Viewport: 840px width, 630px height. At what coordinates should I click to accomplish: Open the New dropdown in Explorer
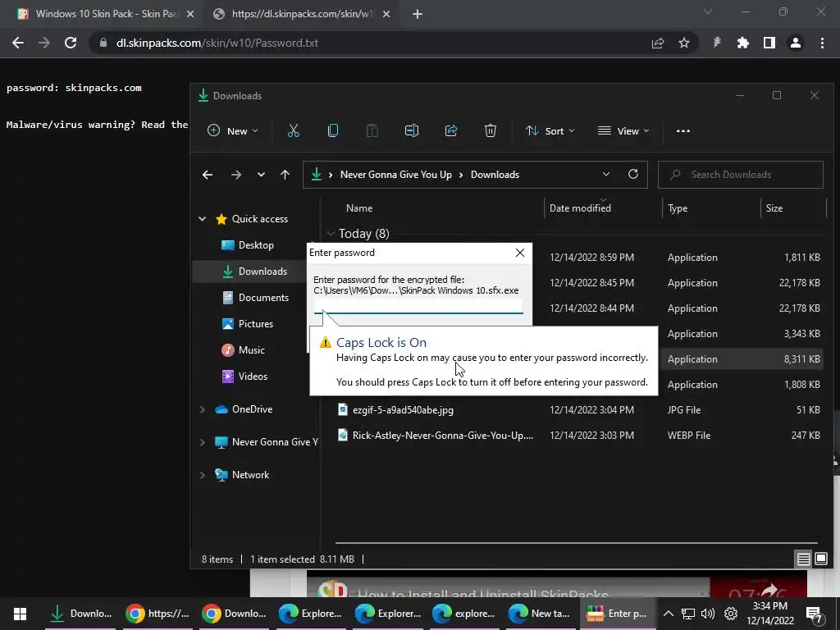click(232, 130)
